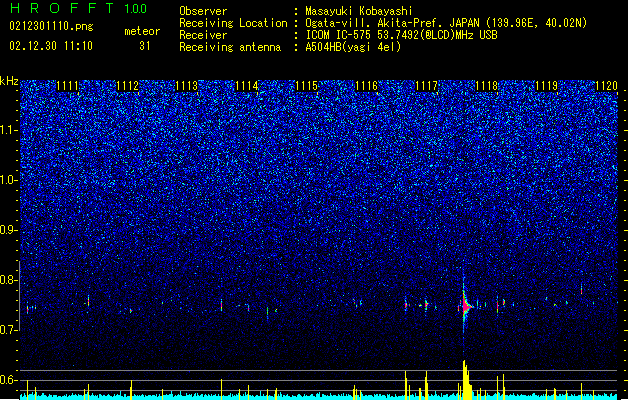Viewport: 629px width, 400px height.
Task: Click the 1.1 kHz frequency axis label
Action: point(9,130)
